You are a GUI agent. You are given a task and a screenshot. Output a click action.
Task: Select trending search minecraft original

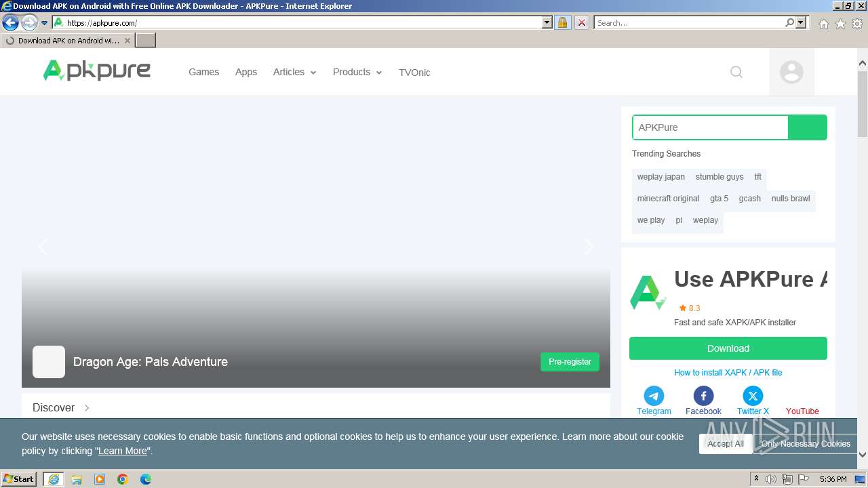click(668, 199)
